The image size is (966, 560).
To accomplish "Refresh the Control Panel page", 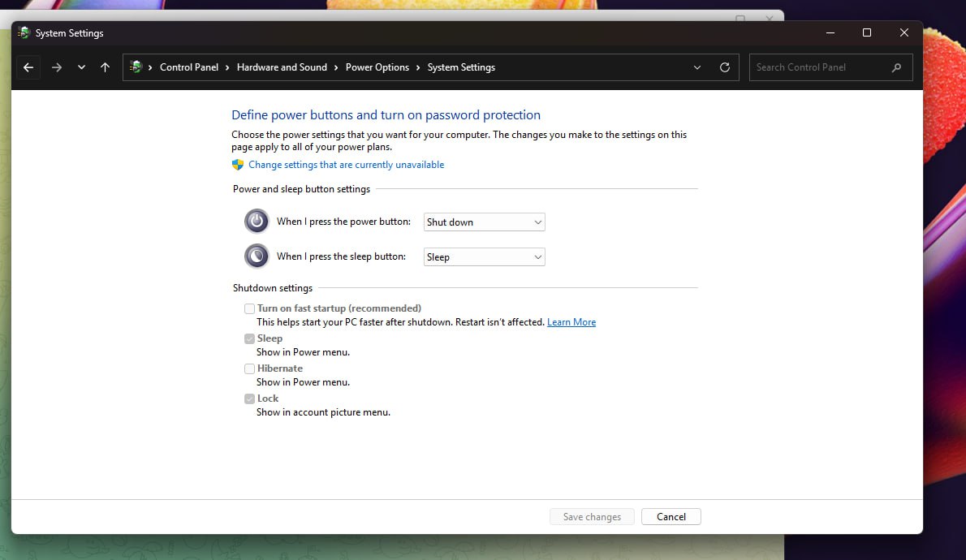I will pyautogui.click(x=725, y=67).
